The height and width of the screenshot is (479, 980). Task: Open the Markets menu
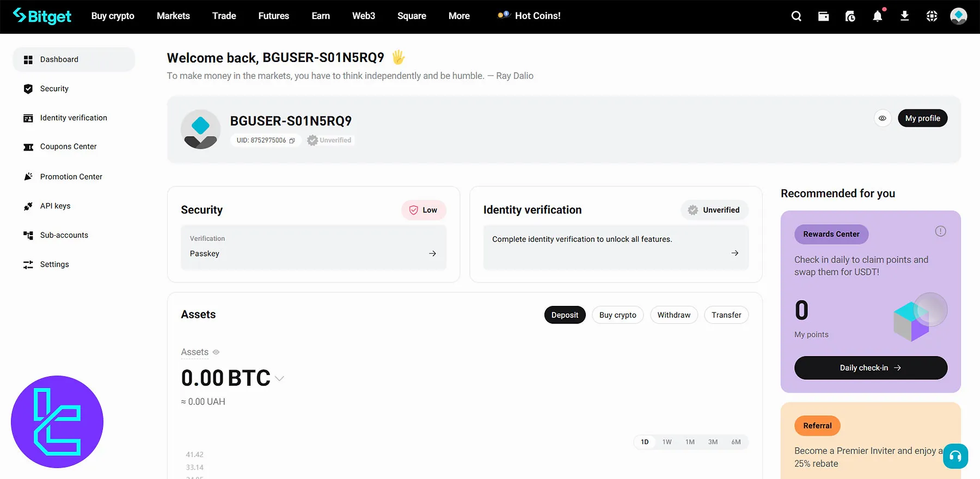pyautogui.click(x=173, y=16)
